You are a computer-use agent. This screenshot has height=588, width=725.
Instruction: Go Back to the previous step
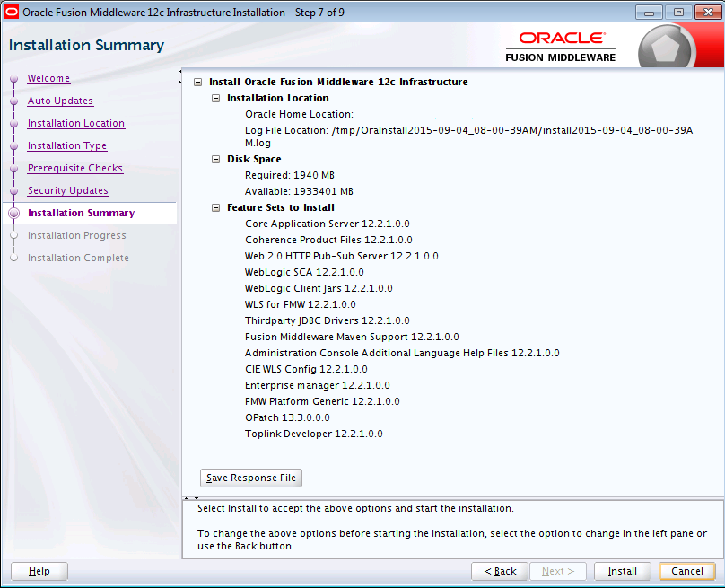500,571
